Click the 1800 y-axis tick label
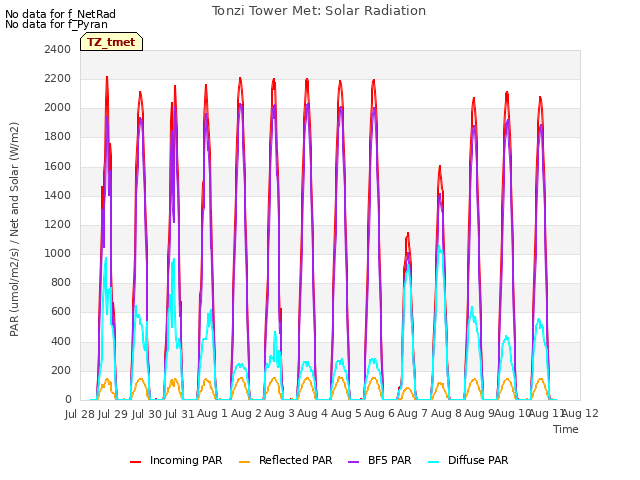Screen dimensions: 640x480 [x=58, y=137]
